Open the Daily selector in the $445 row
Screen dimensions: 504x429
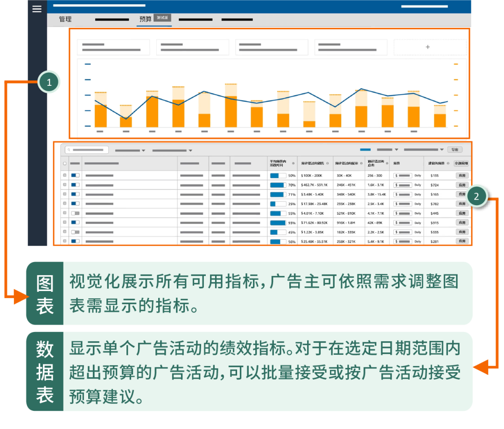[418, 213]
